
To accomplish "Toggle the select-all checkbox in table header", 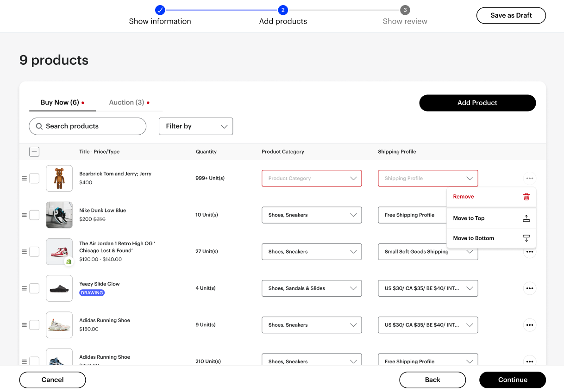I will [x=34, y=152].
